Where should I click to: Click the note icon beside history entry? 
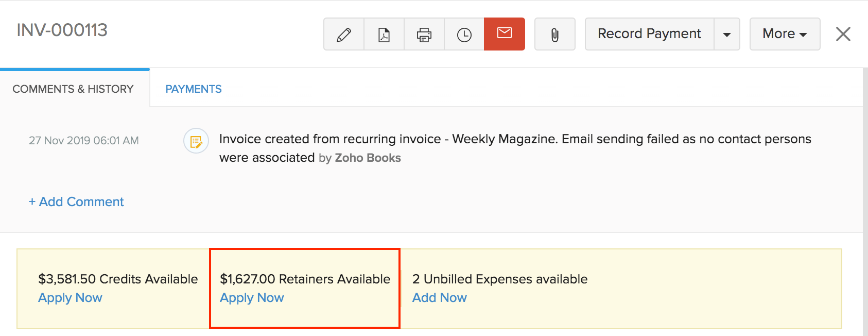point(196,141)
